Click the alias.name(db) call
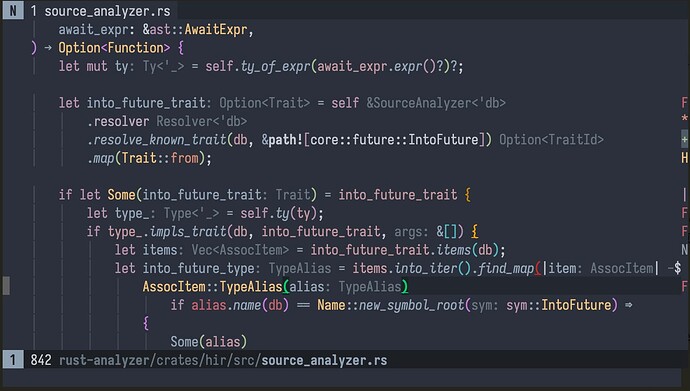 pyautogui.click(x=240, y=305)
